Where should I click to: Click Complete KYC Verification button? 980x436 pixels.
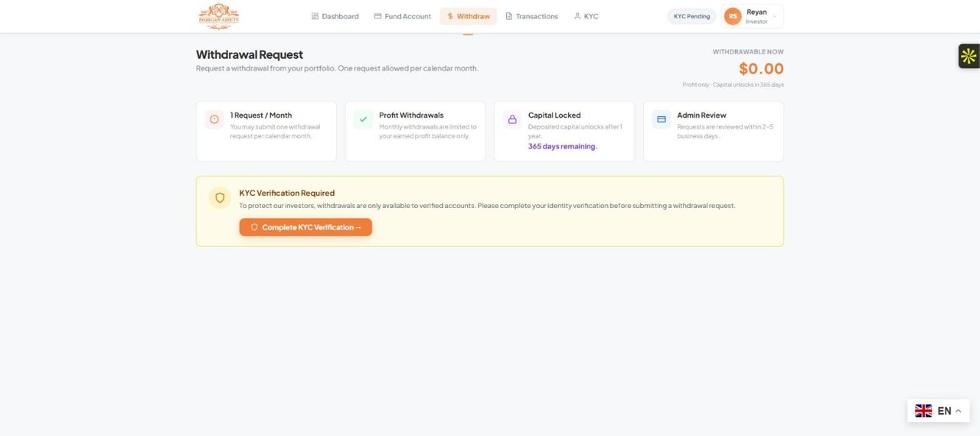pos(305,227)
